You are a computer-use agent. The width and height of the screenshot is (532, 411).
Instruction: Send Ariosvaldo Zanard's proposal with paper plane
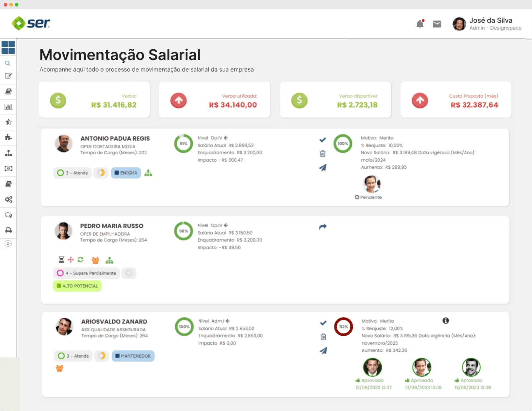323,350
